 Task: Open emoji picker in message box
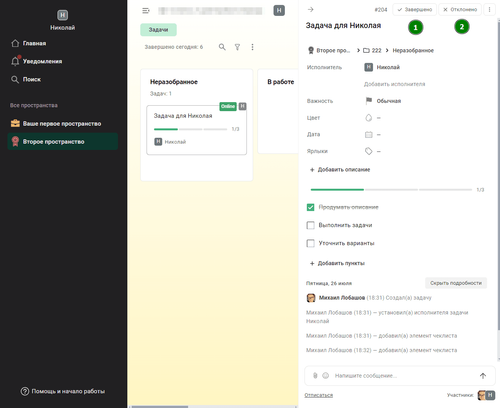coord(326,376)
